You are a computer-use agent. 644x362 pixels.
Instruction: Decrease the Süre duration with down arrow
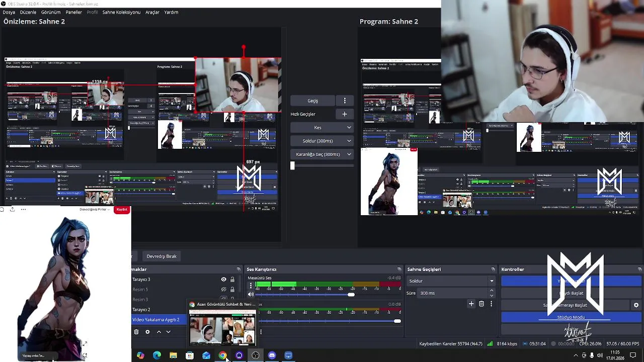pyautogui.click(x=492, y=296)
